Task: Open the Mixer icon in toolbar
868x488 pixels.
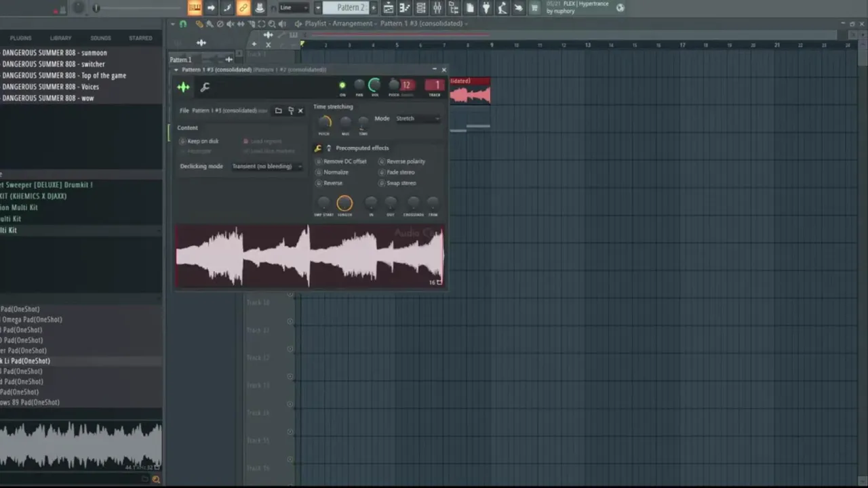Action: [x=437, y=7]
